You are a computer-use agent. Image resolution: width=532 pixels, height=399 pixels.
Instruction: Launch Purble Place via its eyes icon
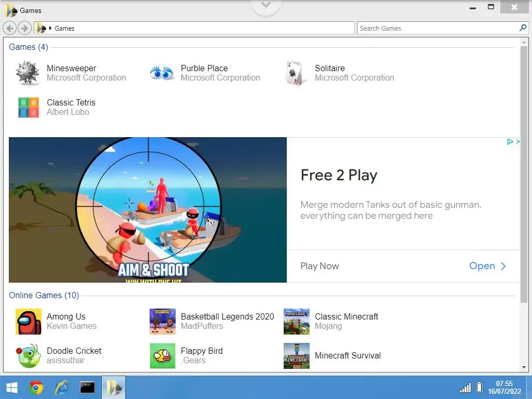[162, 73]
